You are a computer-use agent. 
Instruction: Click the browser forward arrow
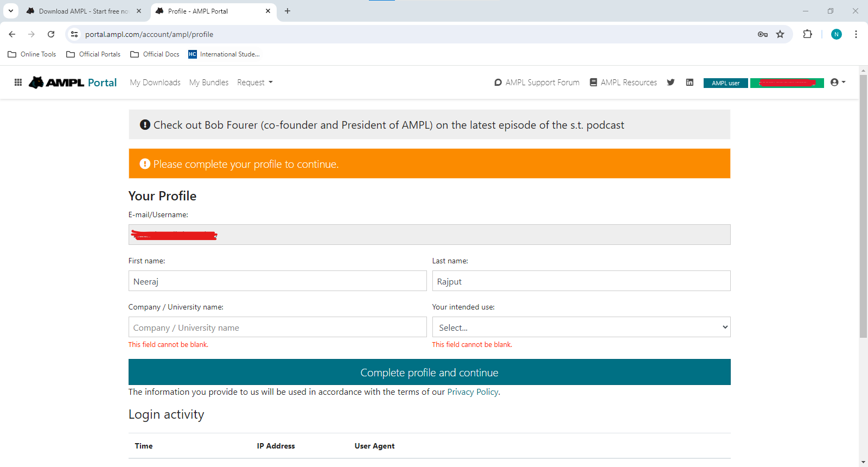coord(31,34)
